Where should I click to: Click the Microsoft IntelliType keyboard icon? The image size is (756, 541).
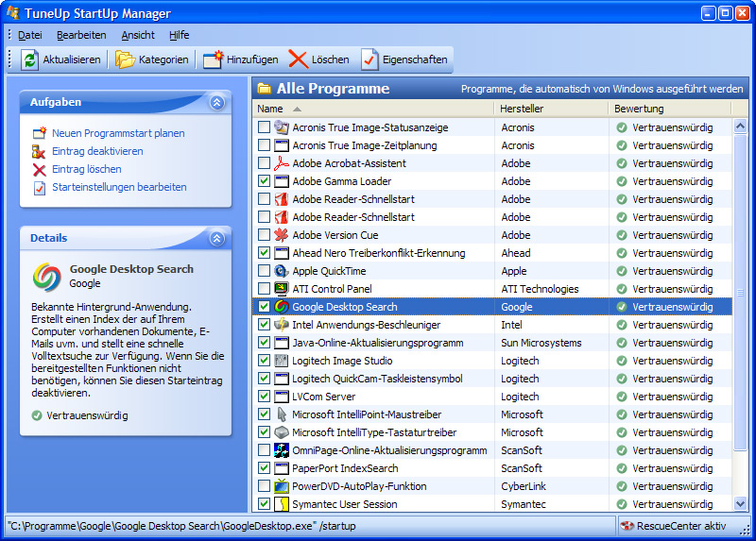tap(281, 432)
